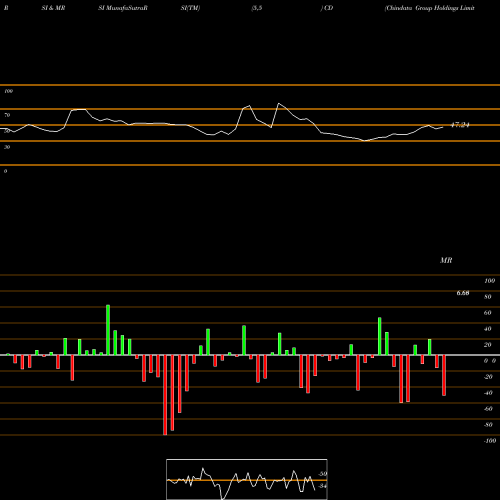Click the tallest green MR histogram bar
The height and width of the screenshot is (500, 500).
[x=108, y=330]
